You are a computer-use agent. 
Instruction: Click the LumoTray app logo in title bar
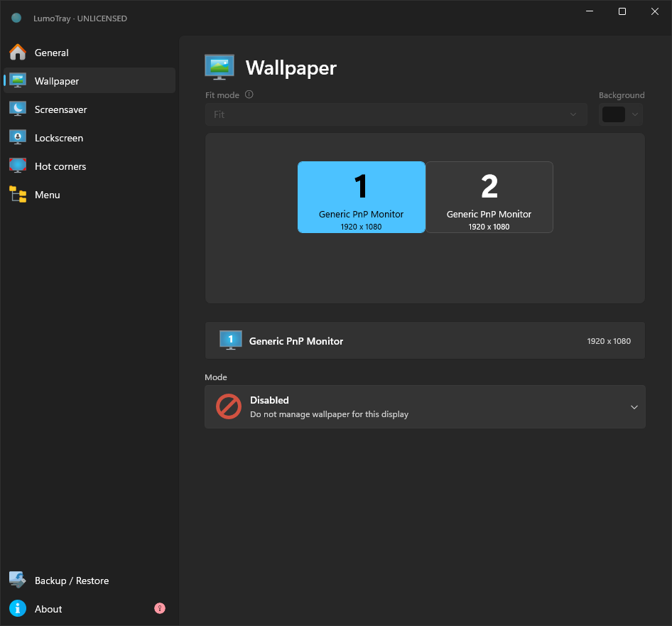tap(16, 18)
